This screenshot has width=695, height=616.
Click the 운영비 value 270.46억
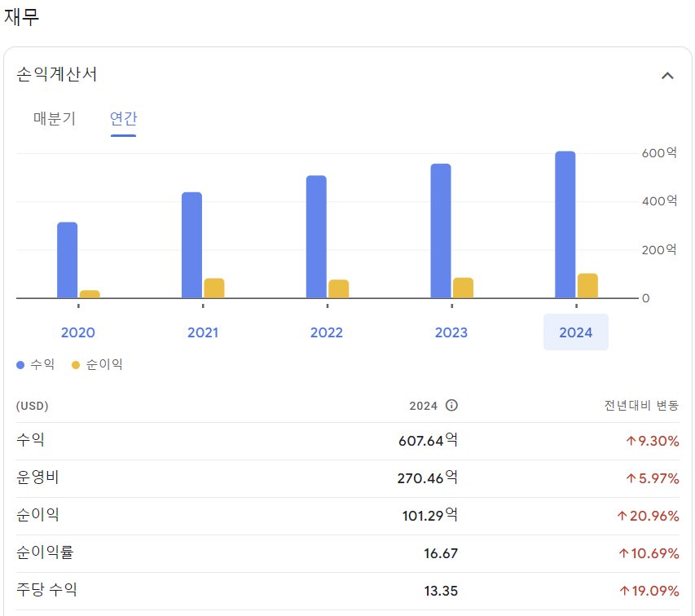(427, 477)
